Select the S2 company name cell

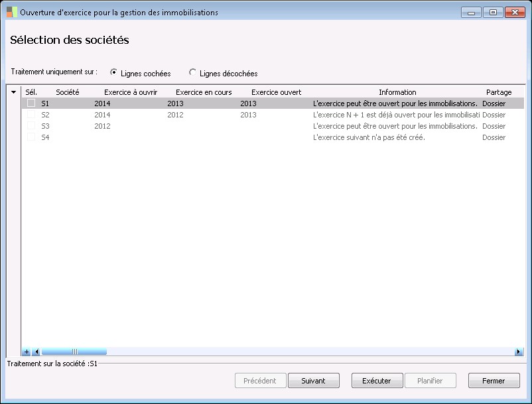click(45, 115)
